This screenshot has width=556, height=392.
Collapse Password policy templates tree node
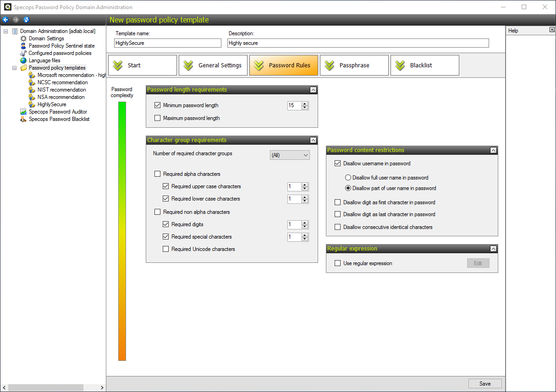click(x=14, y=68)
